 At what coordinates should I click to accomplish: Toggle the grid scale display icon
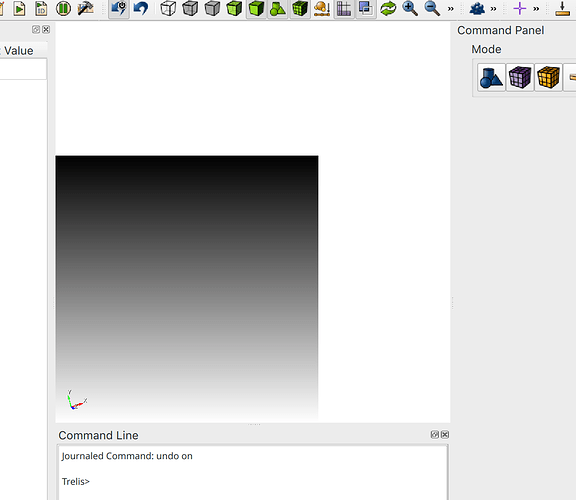pos(344,8)
